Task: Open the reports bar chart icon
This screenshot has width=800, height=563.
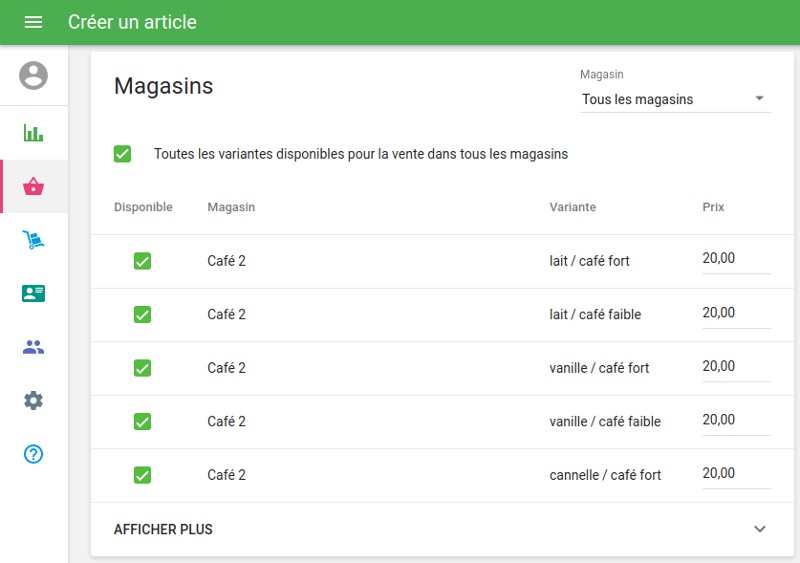Action: coord(33,133)
